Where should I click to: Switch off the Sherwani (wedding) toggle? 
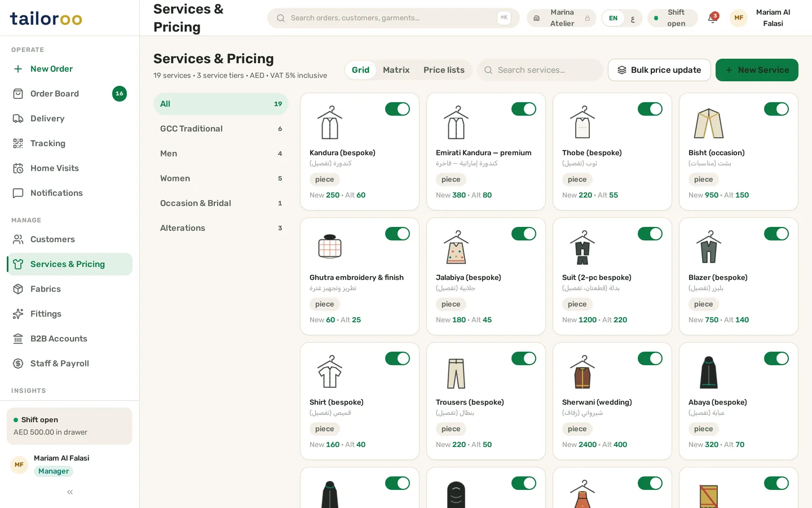coord(650,358)
